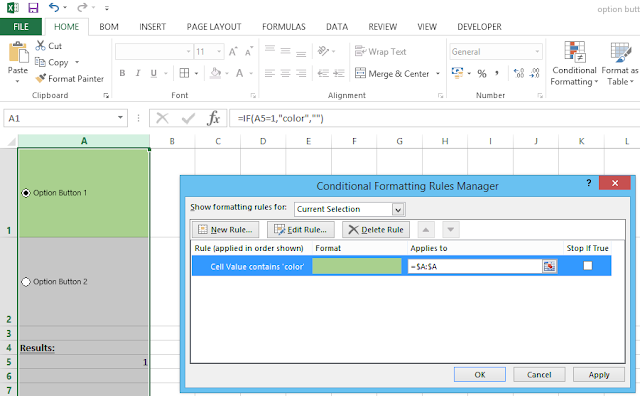
Task: Expand the font size dropdown
Action: tap(219, 51)
